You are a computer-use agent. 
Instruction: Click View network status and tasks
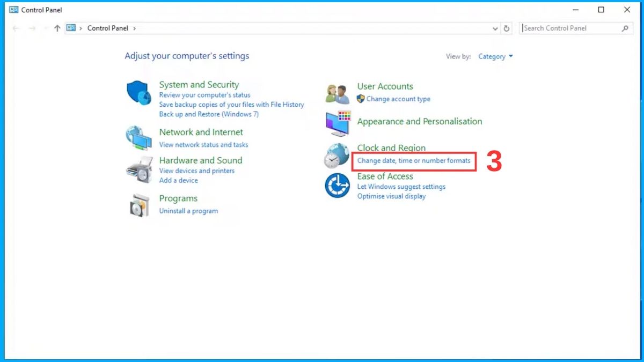pos(204,145)
